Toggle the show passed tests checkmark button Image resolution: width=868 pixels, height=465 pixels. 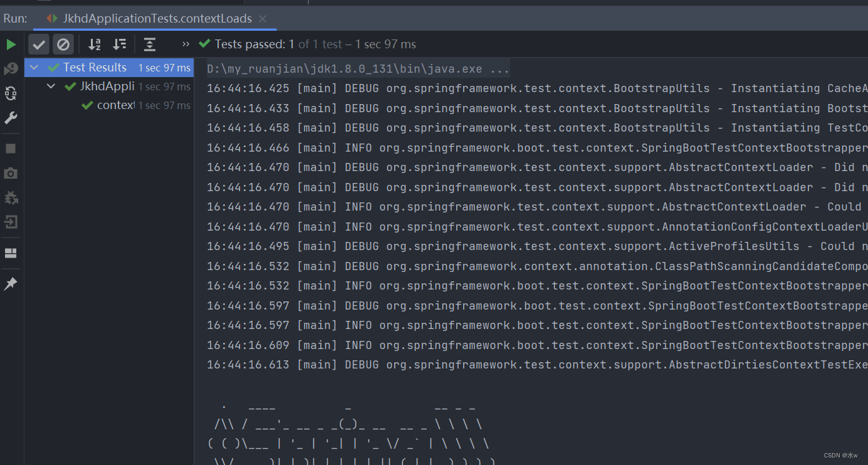click(39, 44)
